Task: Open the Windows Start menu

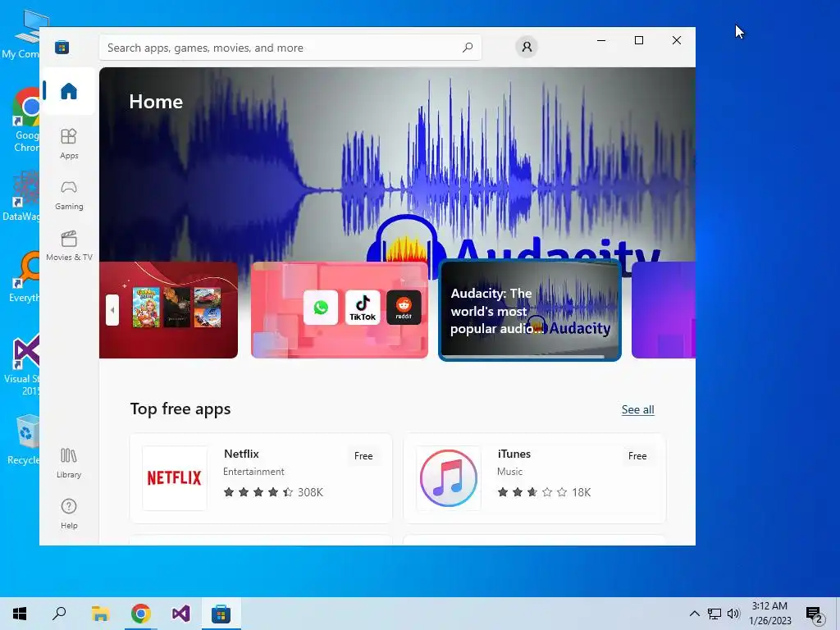Action: [20, 614]
